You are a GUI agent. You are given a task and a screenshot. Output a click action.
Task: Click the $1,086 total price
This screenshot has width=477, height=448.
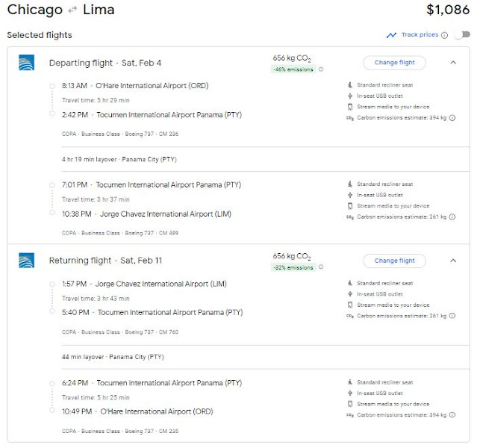coord(447,10)
